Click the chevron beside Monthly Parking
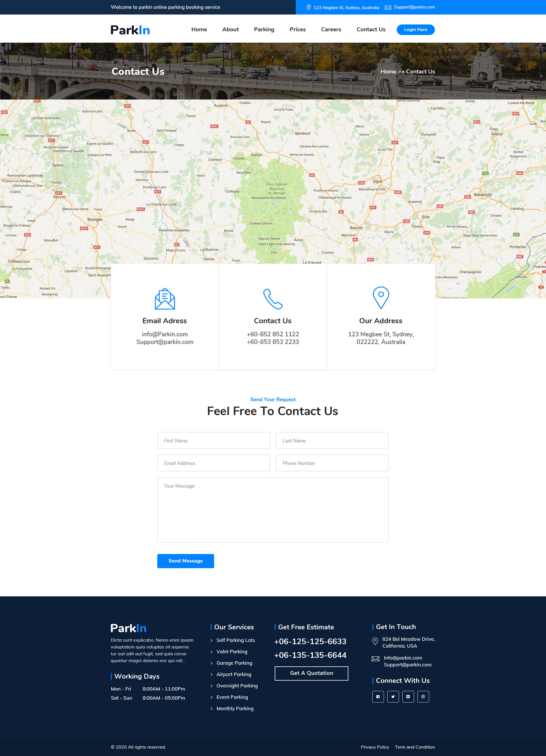 (x=212, y=708)
